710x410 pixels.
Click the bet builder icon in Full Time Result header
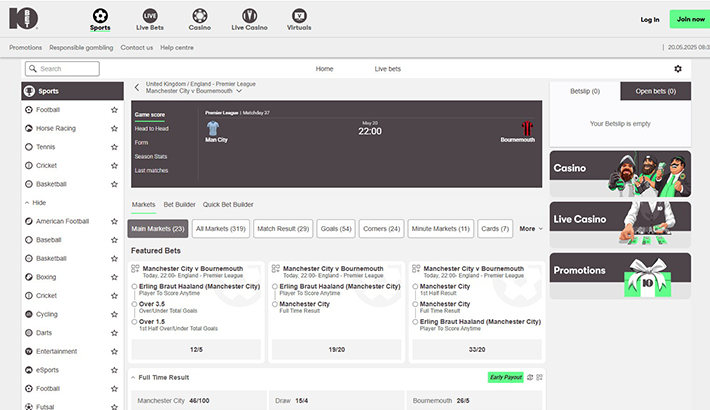pyautogui.click(x=539, y=377)
